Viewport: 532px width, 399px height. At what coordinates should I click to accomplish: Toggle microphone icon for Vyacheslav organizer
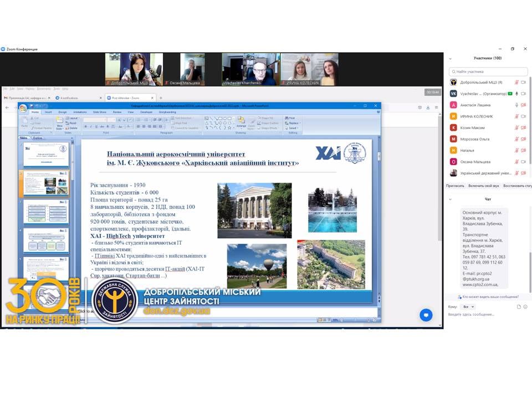516,94
